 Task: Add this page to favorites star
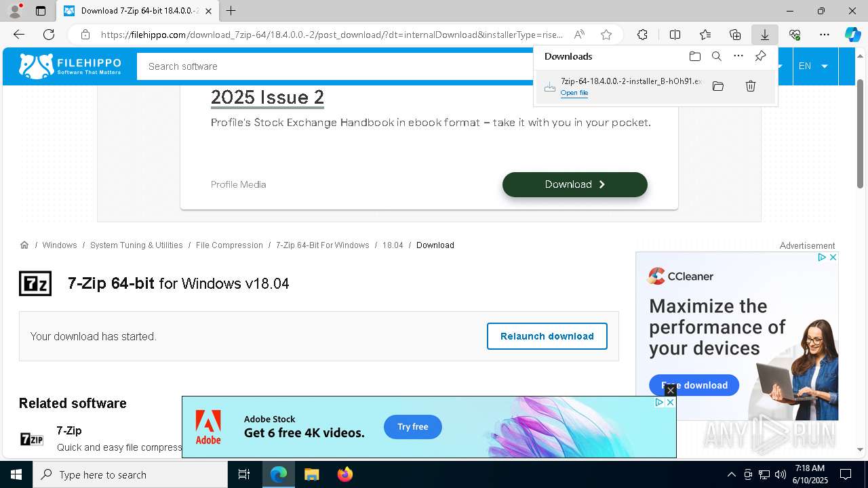pyautogui.click(x=606, y=35)
